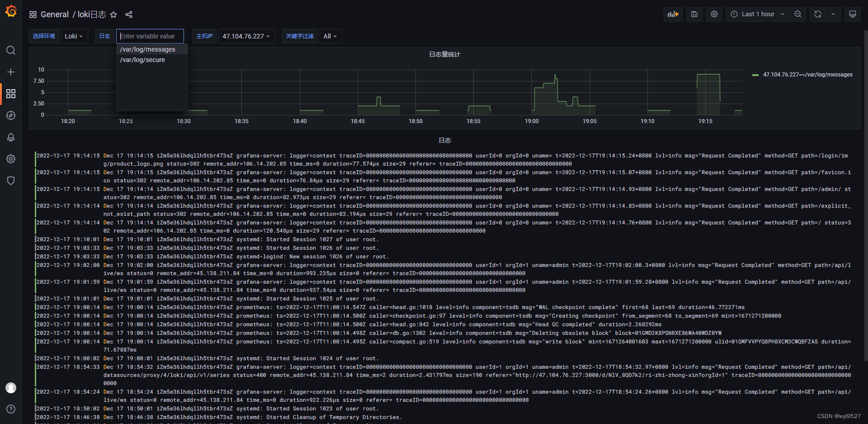
Task: Open the Alerting bell icon
Action: coord(11,137)
